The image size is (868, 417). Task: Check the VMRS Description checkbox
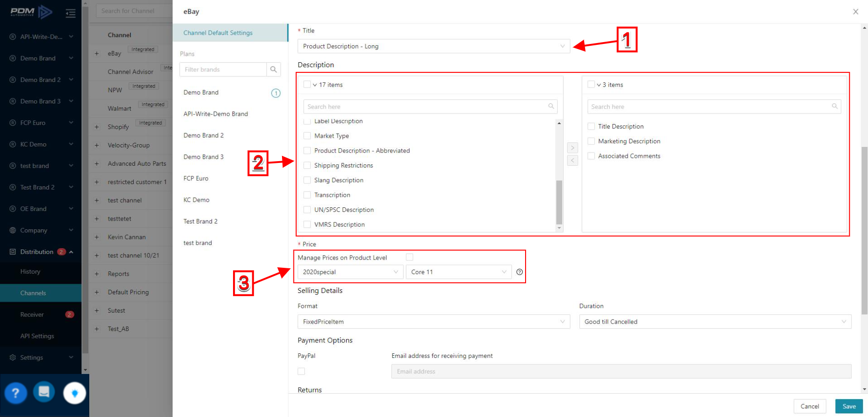point(307,224)
